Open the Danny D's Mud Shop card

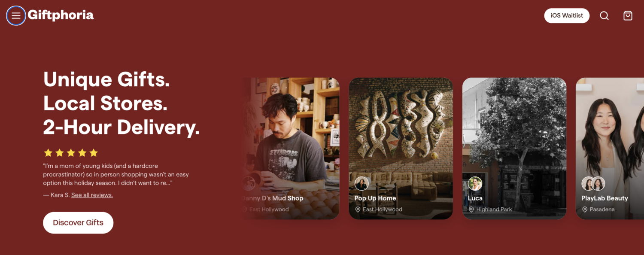(291, 149)
